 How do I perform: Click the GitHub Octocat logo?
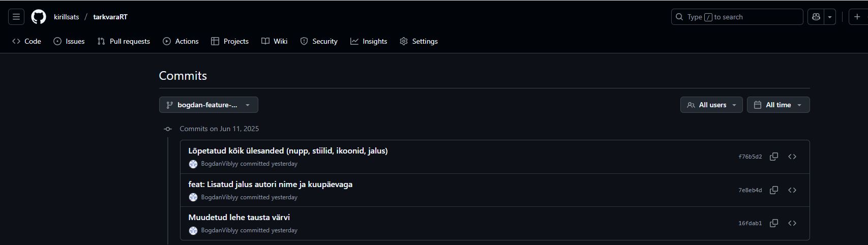point(39,17)
